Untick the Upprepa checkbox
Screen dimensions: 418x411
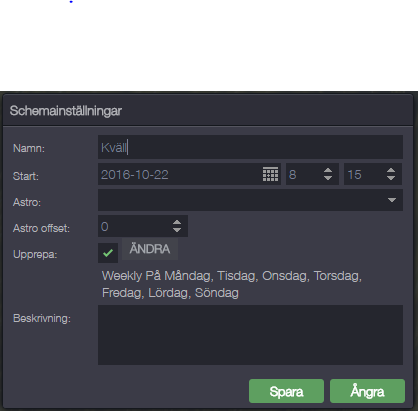click(x=108, y=253)
